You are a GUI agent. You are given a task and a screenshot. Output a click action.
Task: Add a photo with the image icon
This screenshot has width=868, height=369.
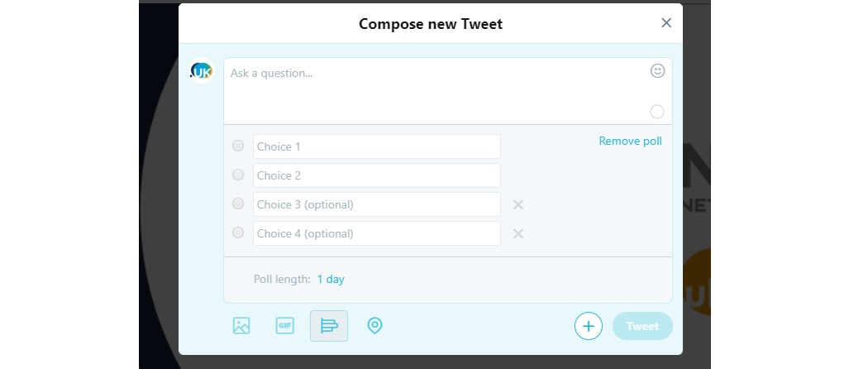(241, 325)
